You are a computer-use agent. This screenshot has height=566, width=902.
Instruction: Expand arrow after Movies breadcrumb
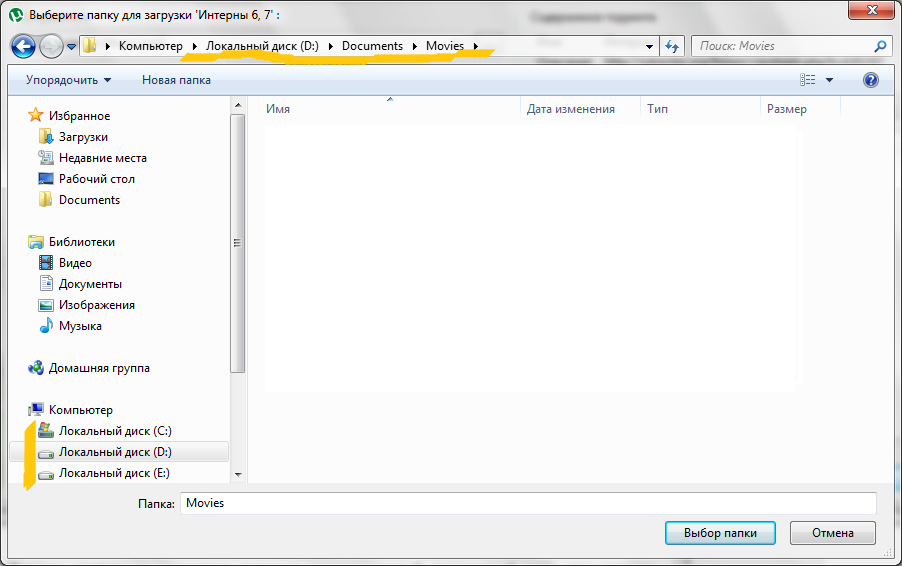476,46
